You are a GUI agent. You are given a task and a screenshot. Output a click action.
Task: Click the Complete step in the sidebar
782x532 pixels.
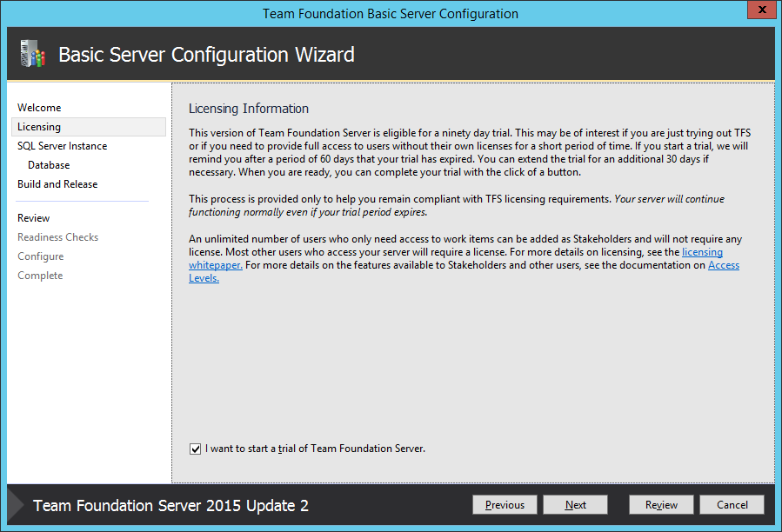[x=40, y=276]
